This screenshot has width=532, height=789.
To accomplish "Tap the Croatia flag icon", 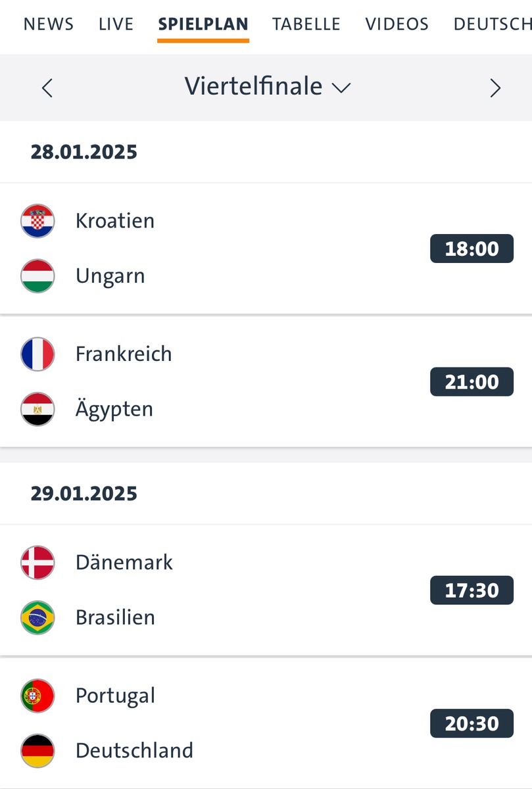I will coord(37,221).
